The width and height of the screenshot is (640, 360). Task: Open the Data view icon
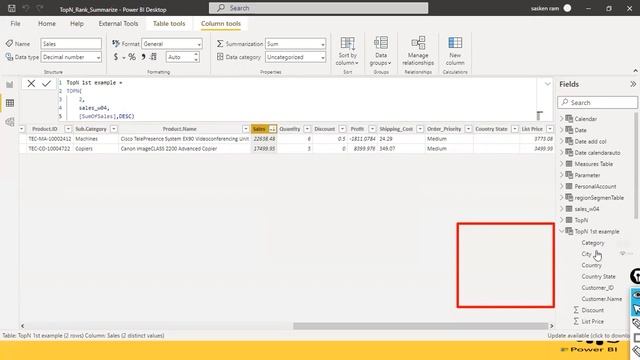tap(9, 103)
